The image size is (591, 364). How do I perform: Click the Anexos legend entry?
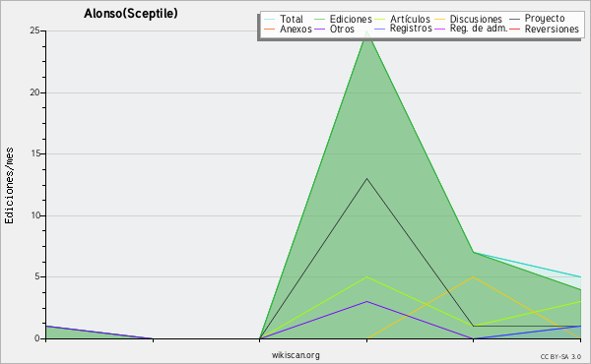point(295,29)
